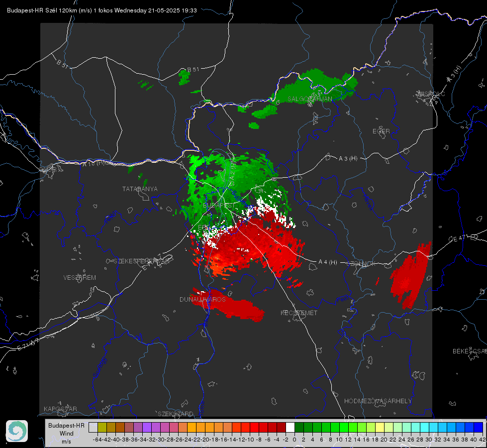Screen dimensions: 487x448
Task: Click the legend title Budapest-HR
Action: coord(66,425)
